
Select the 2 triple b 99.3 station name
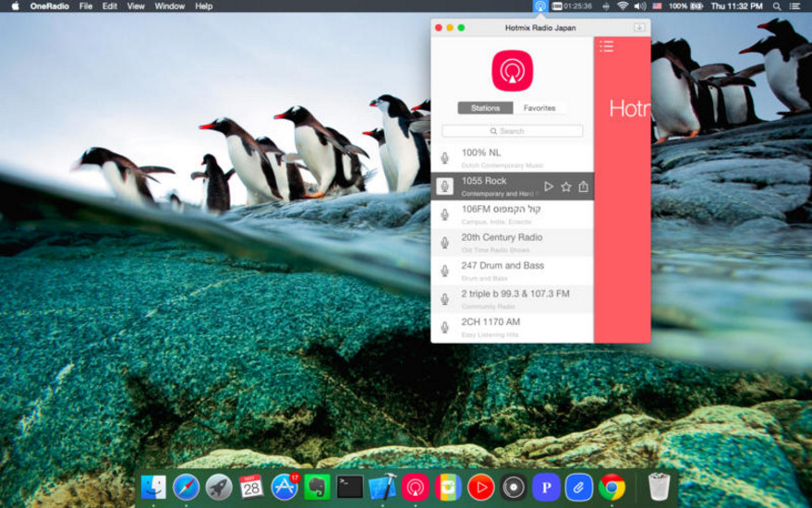coord(515,294)
